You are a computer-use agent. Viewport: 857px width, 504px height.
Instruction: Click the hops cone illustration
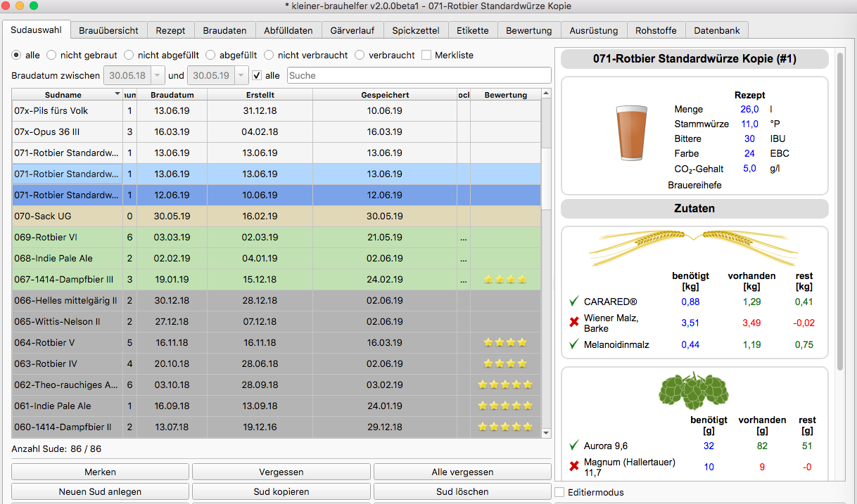coord(694,391)
